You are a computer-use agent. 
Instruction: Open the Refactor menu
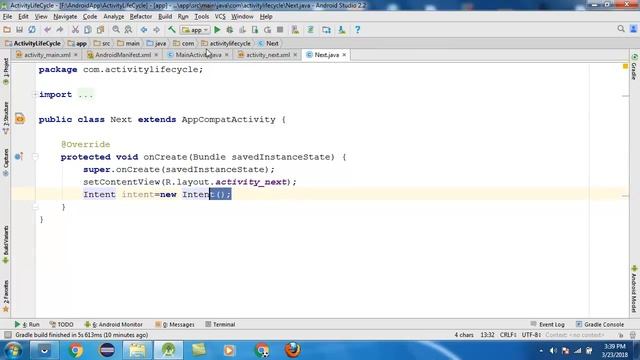[141, 17]
